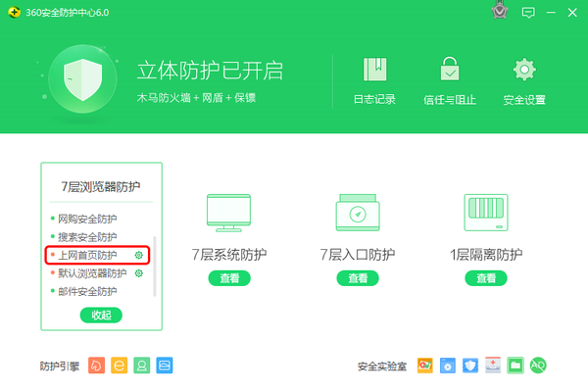Open the 日志记录 log records icon
Viewport: 588px width, 391px height.
click(374, 70)
